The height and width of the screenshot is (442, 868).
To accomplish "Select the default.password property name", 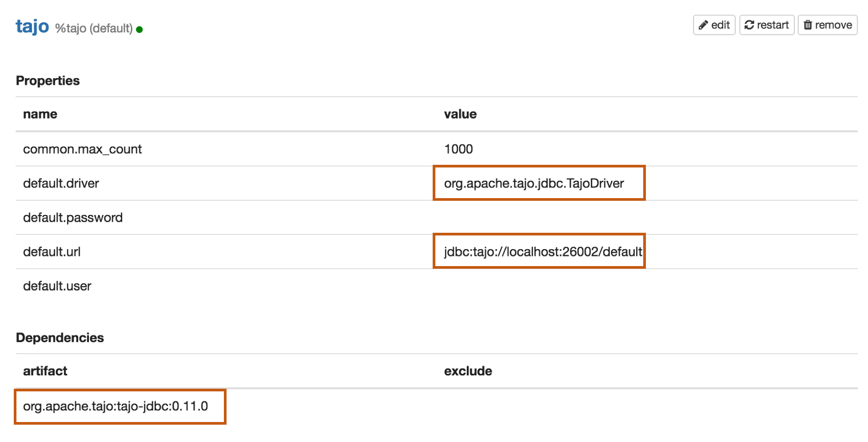I will (x=73, y=218).
